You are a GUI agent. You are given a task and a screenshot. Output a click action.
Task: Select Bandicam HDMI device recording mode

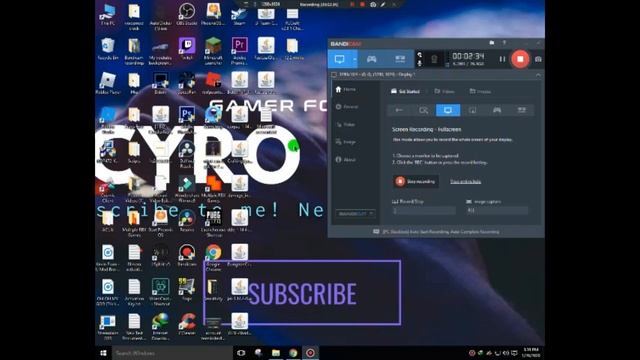[400, 59]
